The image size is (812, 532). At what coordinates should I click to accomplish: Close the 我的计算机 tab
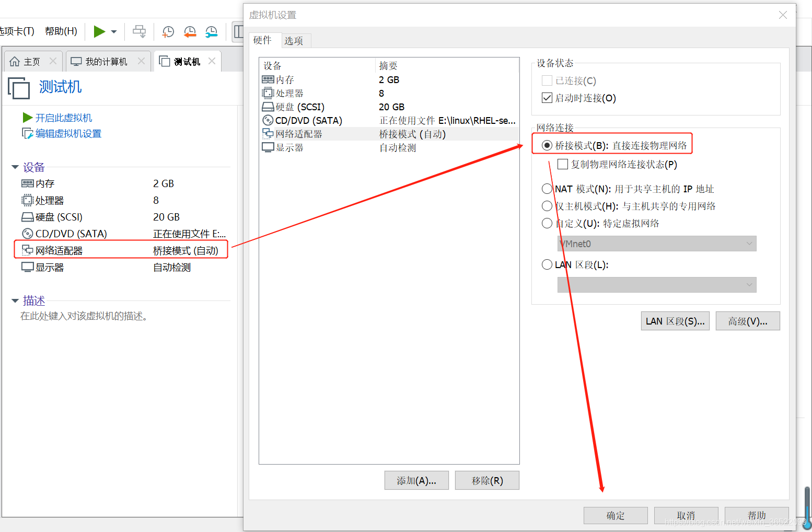tap(141, 61)
